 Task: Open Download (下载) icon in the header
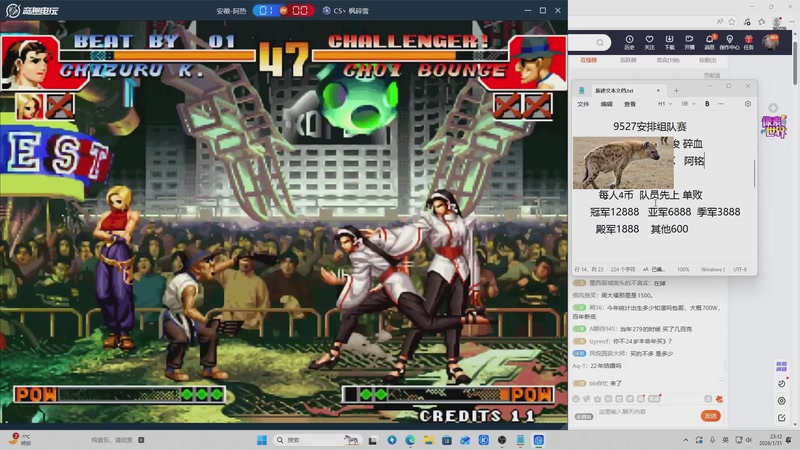click(669, 42)
